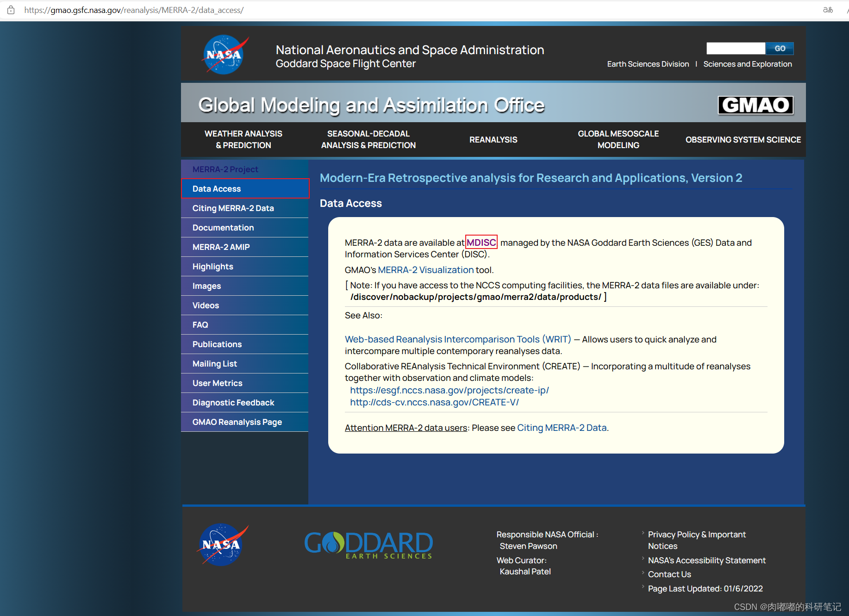Open the Goddard Earth Sciences logo
The height and width of the screenshot is (616, 849).
pos(368,545)
